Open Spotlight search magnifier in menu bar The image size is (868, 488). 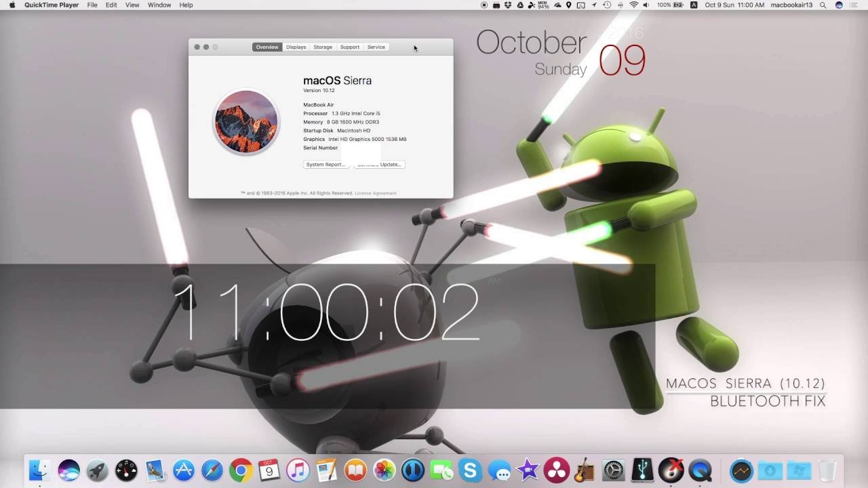pyautogui.click(x=823, y=5)
